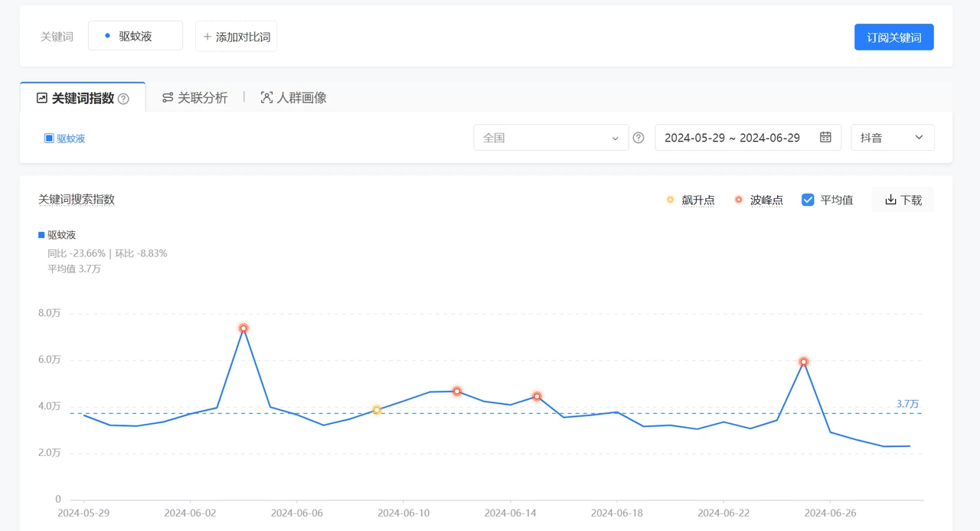Select the 驱蚊液 keyword chip at the top
The height and width of the screenshot is (531, 980).
[x=136, y=35]
